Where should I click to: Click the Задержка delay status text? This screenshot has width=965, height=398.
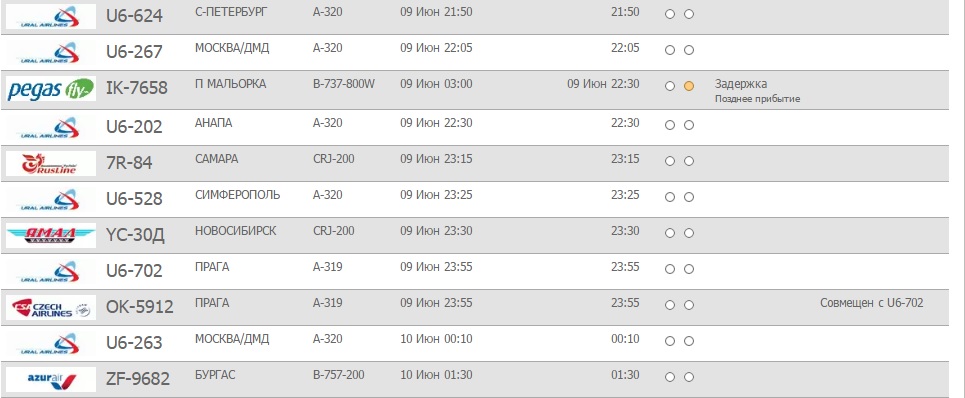[741, 84]
